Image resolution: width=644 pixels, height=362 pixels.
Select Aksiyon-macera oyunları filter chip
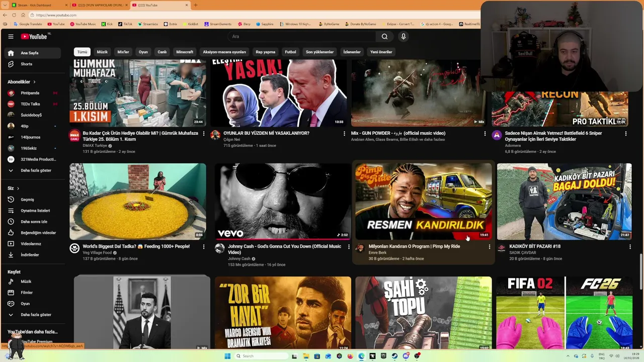pyautogui.click(x=224, y=52)
